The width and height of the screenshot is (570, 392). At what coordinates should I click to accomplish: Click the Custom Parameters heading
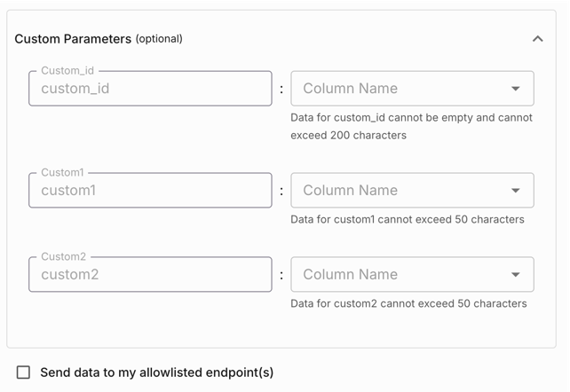[x=73, y=39]
